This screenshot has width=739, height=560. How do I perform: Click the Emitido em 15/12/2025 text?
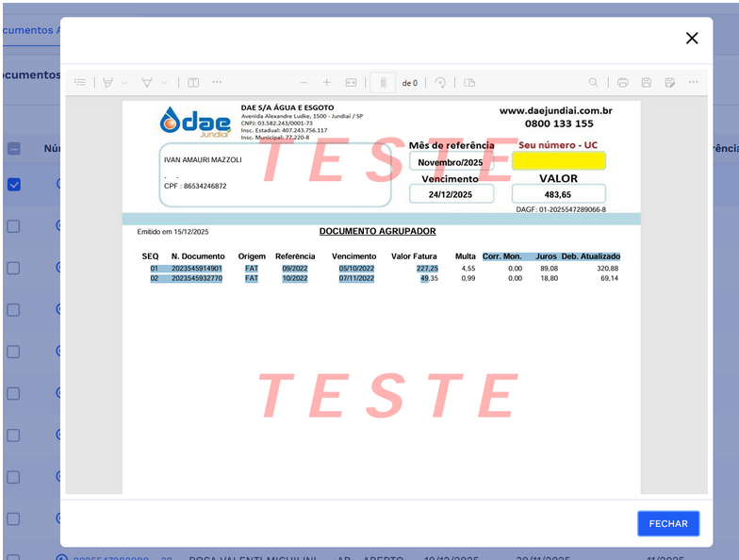point(172,232)
